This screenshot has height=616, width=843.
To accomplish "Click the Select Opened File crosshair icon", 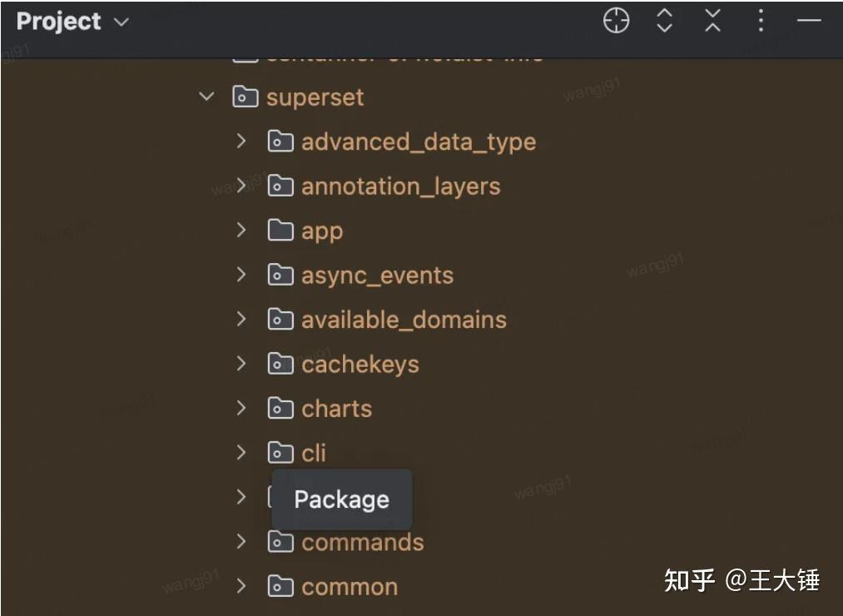I will click(615, 21).
